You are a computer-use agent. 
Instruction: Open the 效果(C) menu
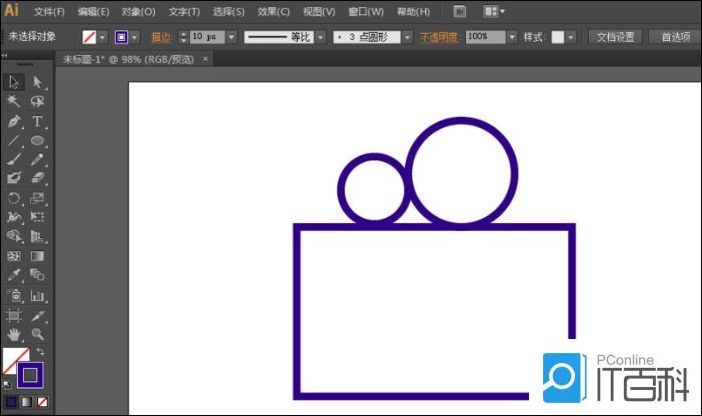pyautogui.click(x=273, y=12)
